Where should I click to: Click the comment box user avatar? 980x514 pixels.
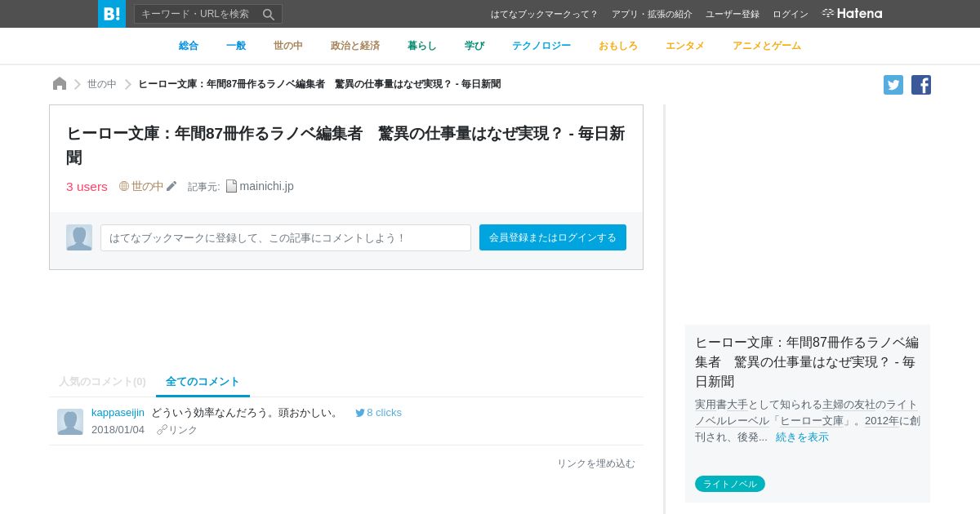click(x=79, y=237)
